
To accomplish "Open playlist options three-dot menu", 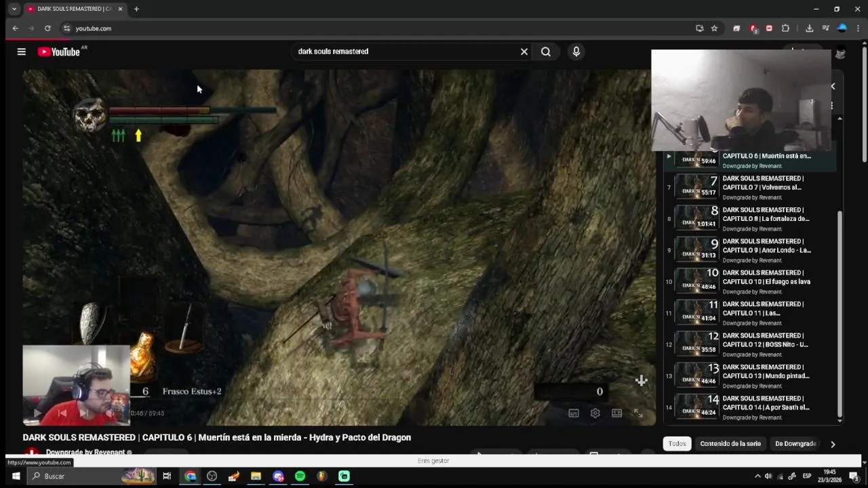I will coord(832,106).
